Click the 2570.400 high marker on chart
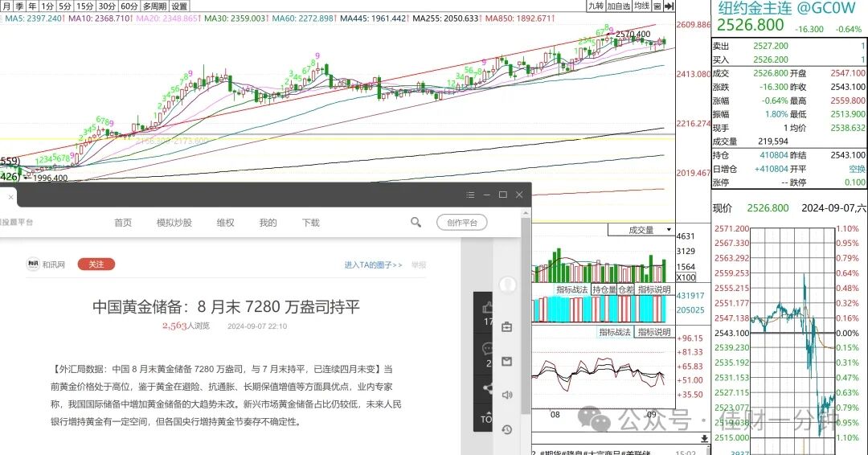 pos(633,35)
